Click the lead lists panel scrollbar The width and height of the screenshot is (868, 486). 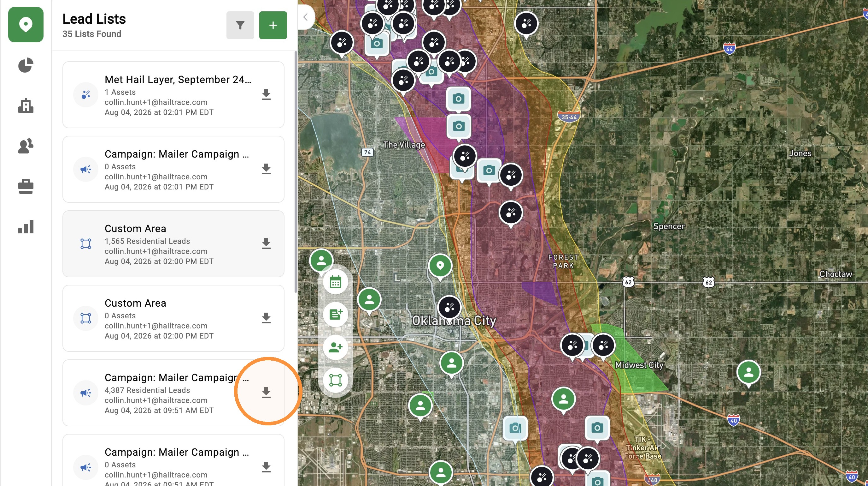(x=296, y=172)
